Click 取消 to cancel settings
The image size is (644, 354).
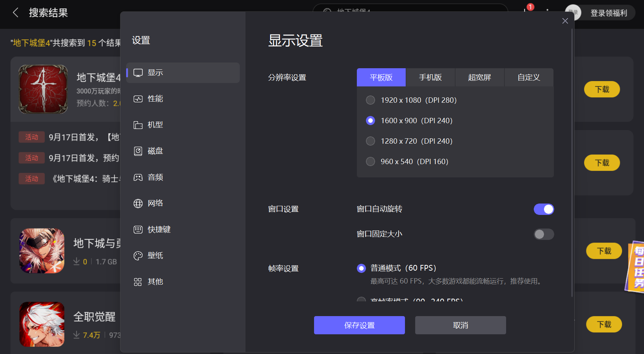(x=461, y=325)
